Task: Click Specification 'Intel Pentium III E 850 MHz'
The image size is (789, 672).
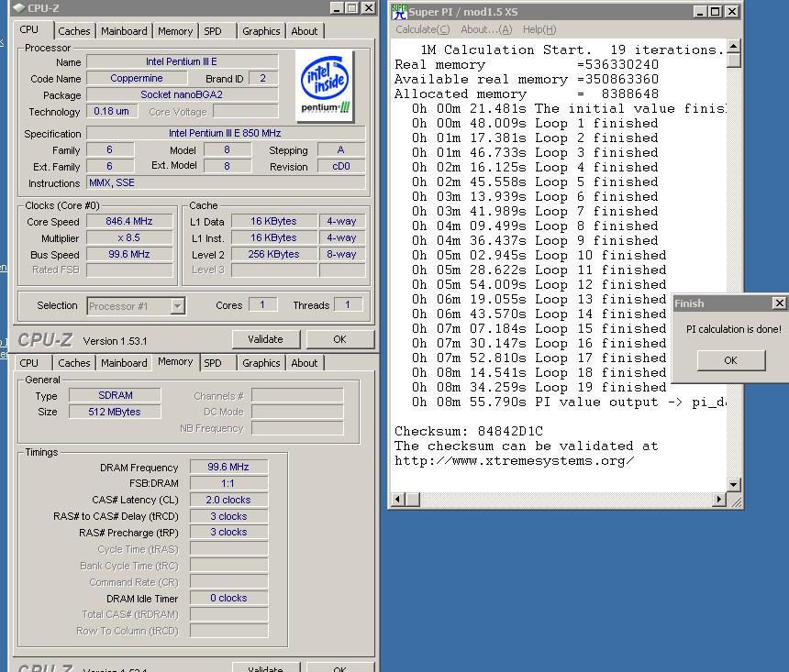Action: (x=226, y=133)
